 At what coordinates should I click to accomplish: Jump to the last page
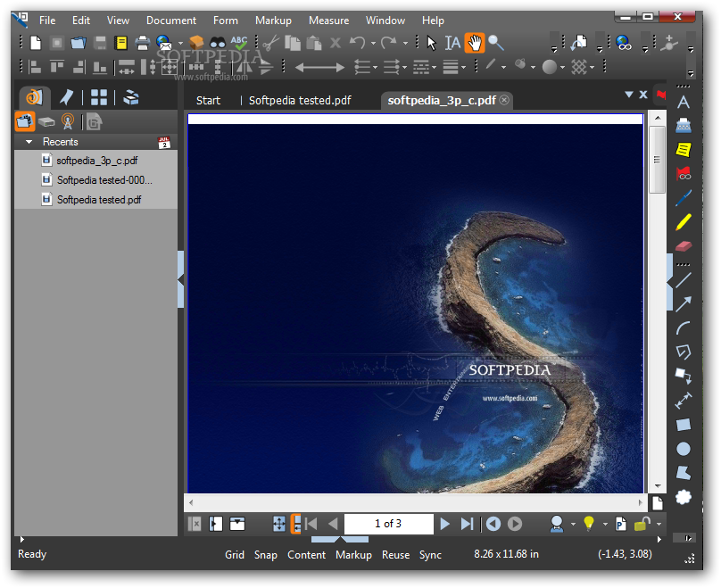tap(467, 524)
